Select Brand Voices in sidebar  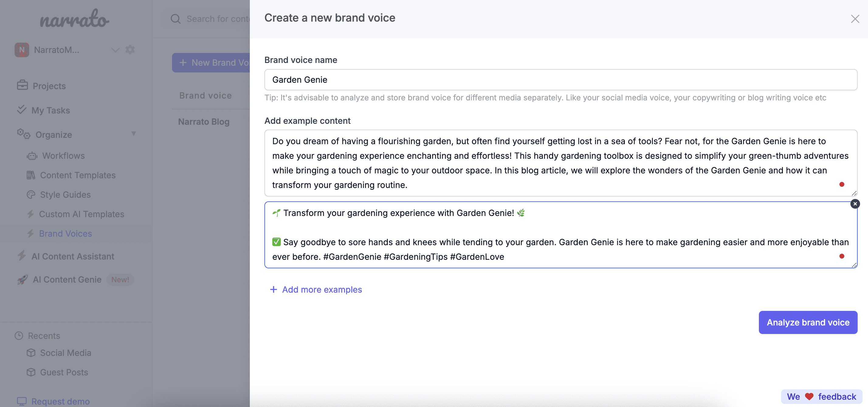[x=65, y=233]
